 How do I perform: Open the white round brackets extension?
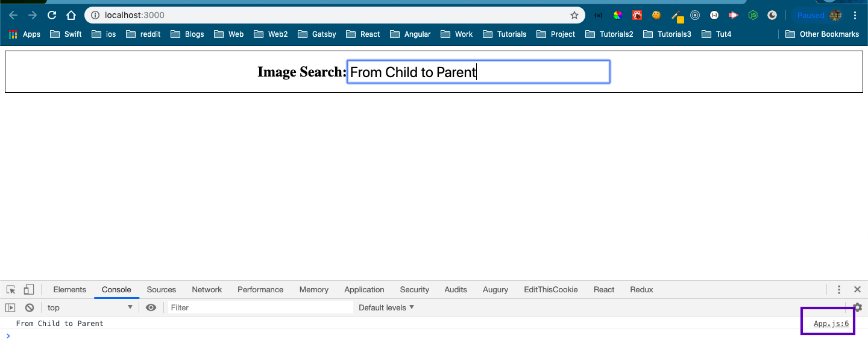[714, 15]
